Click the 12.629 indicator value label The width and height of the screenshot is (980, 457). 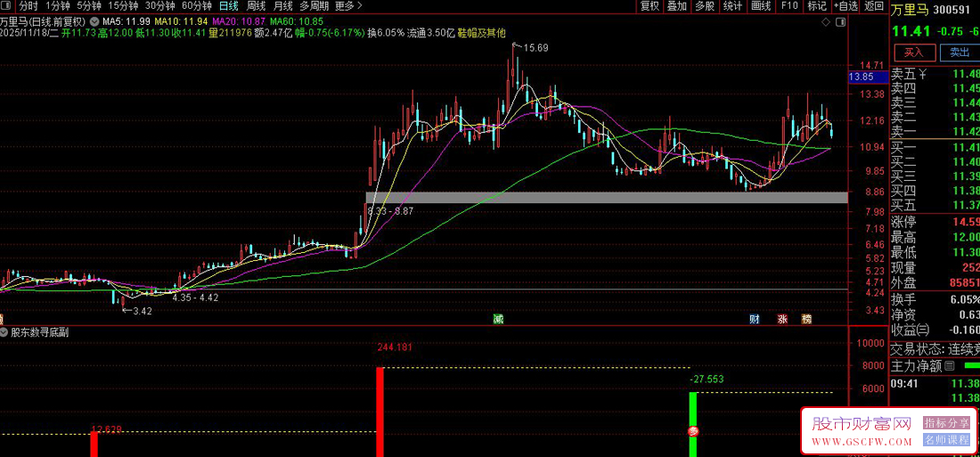(106, 428)
